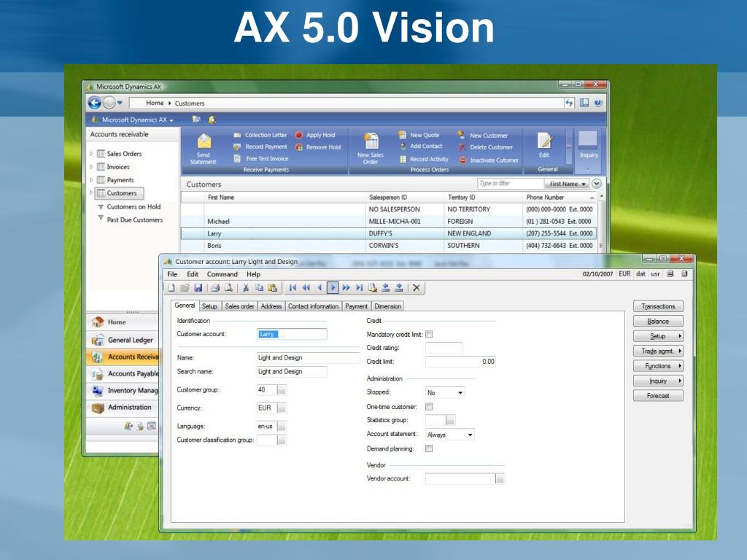
Task: Expand the Sales Orders tree node
Action: (91, 154)
